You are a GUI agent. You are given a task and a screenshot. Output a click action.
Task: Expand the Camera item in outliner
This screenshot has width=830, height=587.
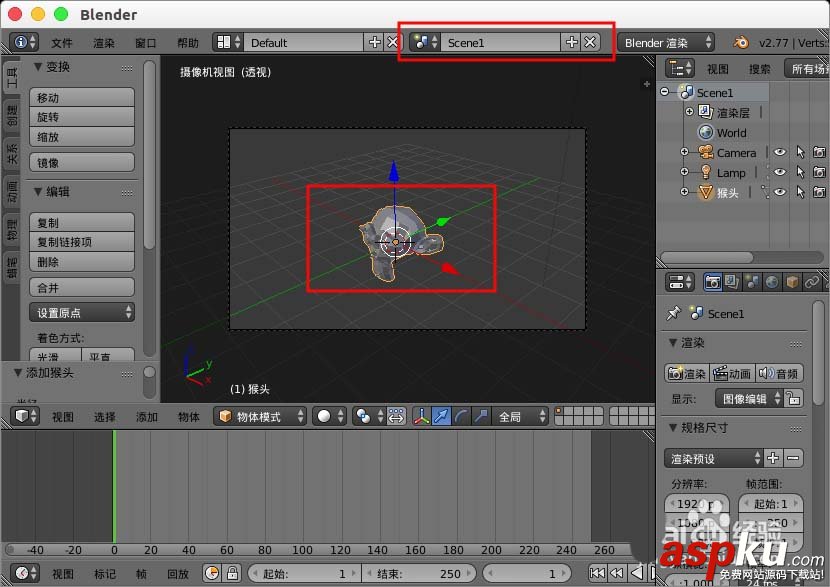click(x=684, y=152)
